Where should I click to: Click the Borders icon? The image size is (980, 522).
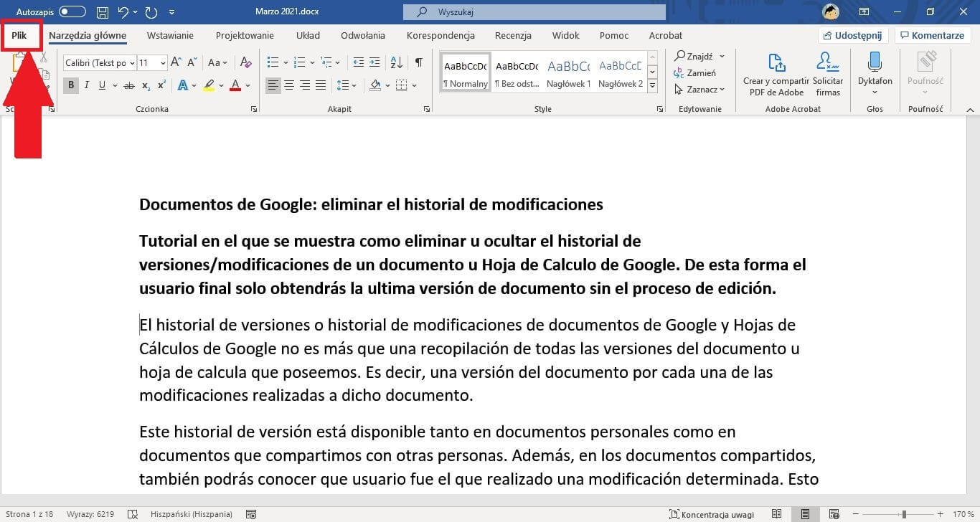tap(402, 85)
